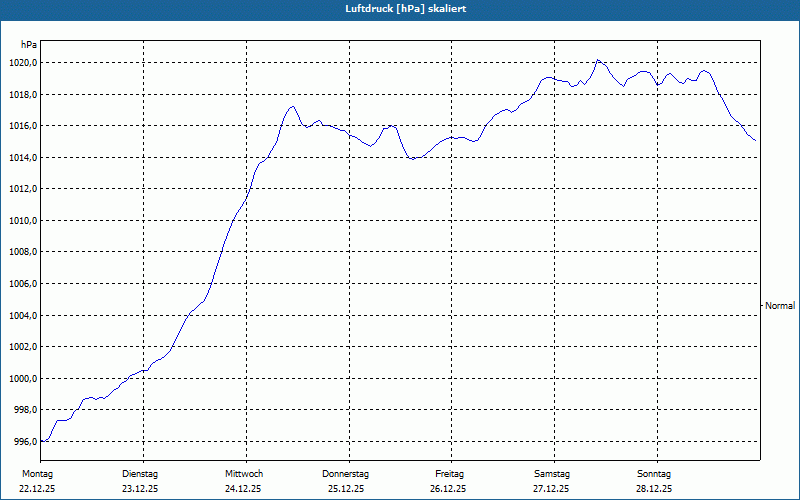Click the curve's starting point at 996 hPa
The height and width of the screenshot is (500, 800).
[41, 441]
